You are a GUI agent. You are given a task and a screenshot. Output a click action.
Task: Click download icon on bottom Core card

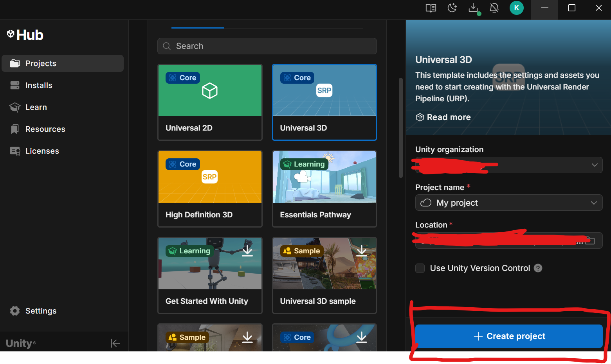tap(362, 337)
